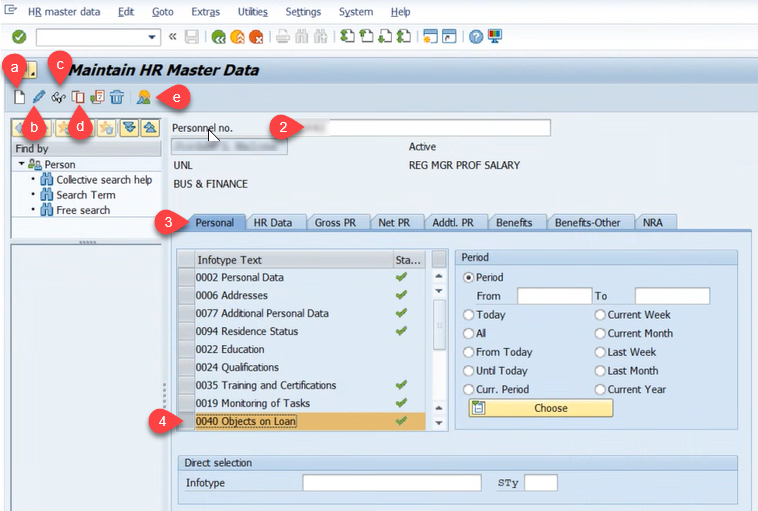Click the Find binoculars icon
The image size is (758, 511).
(302, 37)
